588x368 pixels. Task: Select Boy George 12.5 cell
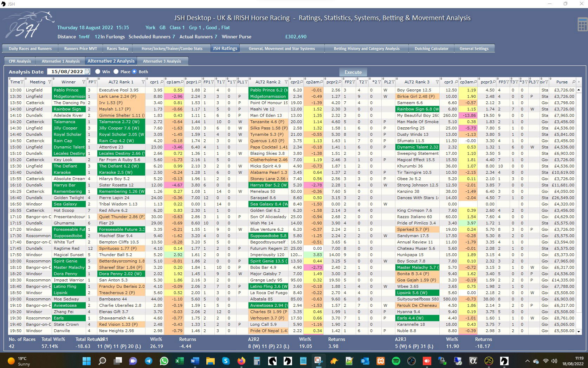(418, 90)
